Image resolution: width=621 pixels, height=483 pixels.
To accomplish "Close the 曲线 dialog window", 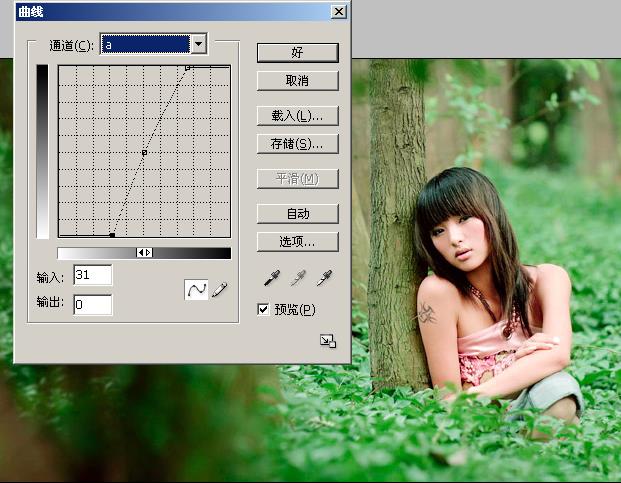I will click(339, 11).
